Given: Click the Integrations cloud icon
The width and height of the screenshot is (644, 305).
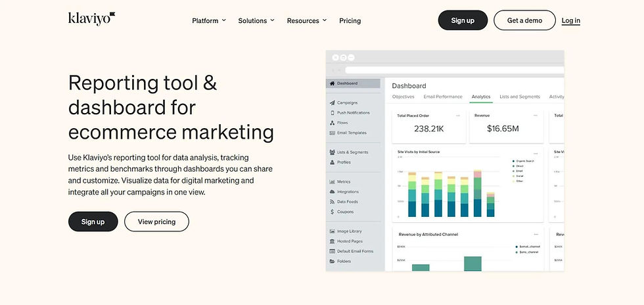Looking at the screenshot, I should click(x=333, y=192).
